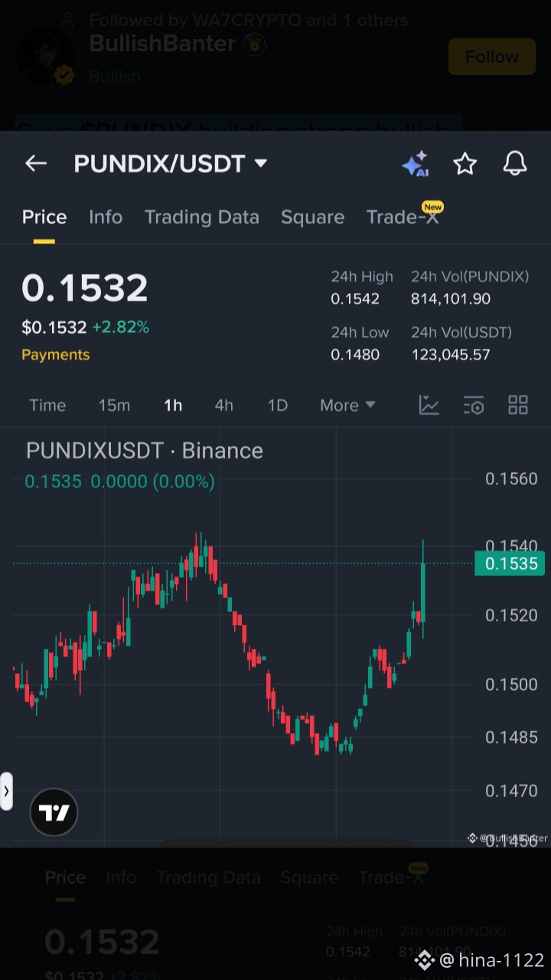Switch to the Info tab
This screenshot has height=980, width=551.
[x=106, y=217]
